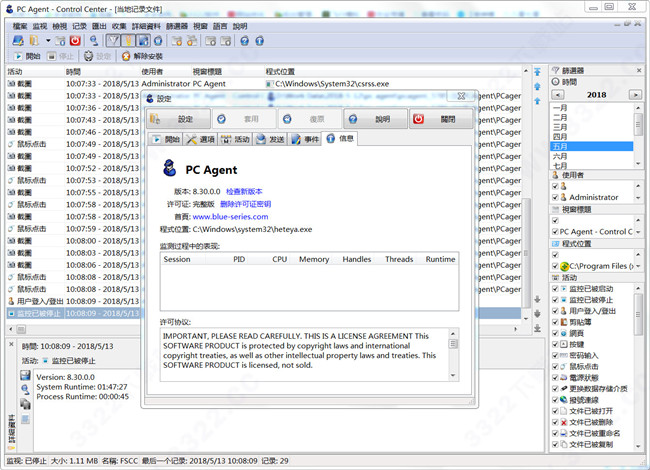This screenshot has height=470, width=650.
Task: Open the 篩選器 menu in menu bar
Action: click(176, 25)
